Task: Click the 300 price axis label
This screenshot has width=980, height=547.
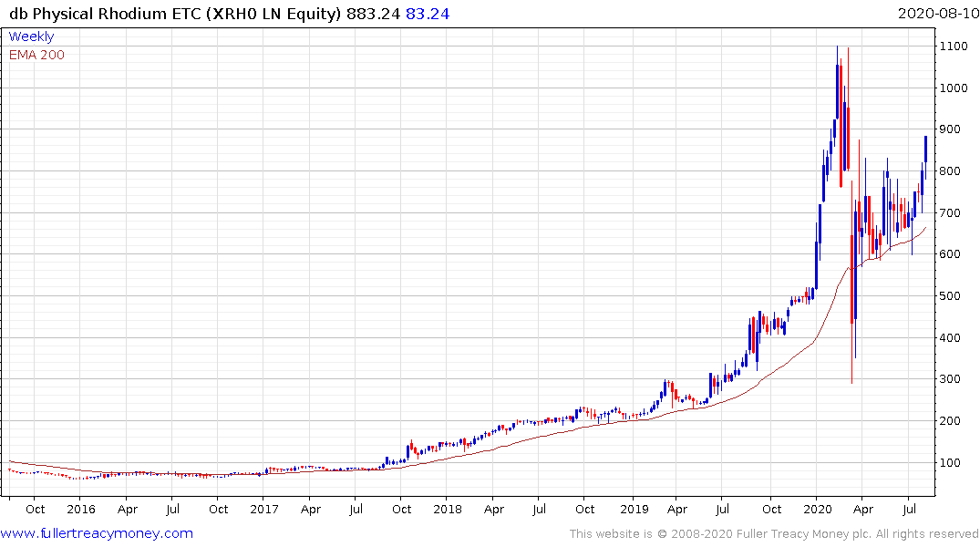Action: 950,379
